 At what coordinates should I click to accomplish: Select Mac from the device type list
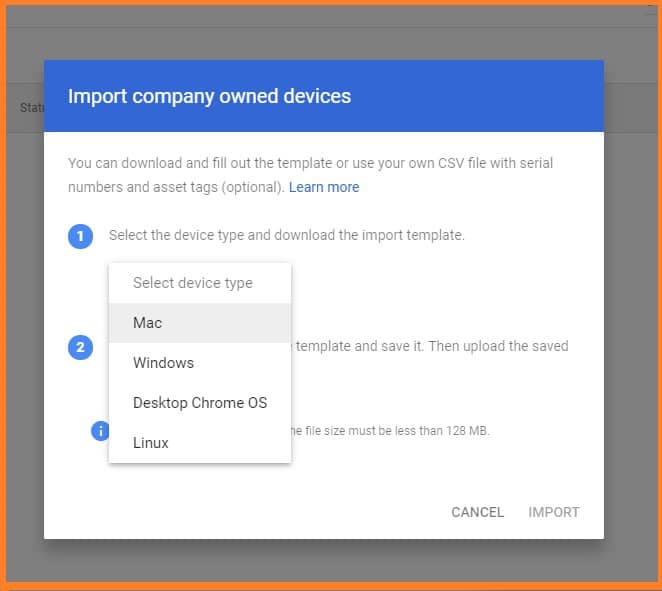pyautogui.click(x=147, y=323)
